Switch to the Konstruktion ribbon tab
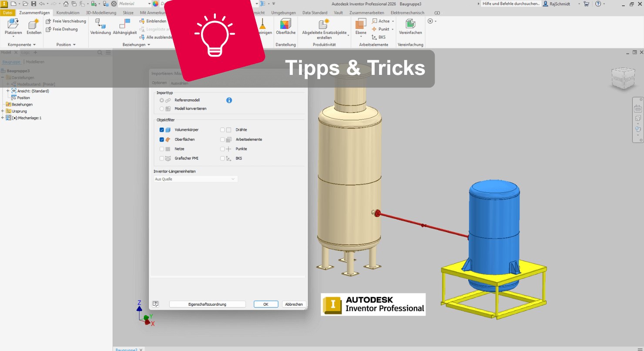The image size is (644, 351). pyautogui.click(x=68, y=13)
